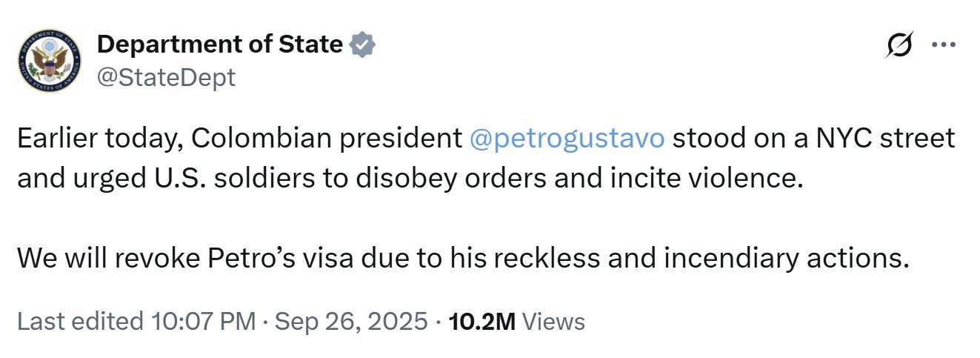This screenshot has width=980, height=358.
Task: Click the @StateDept handle
Action: coord(166,76)
